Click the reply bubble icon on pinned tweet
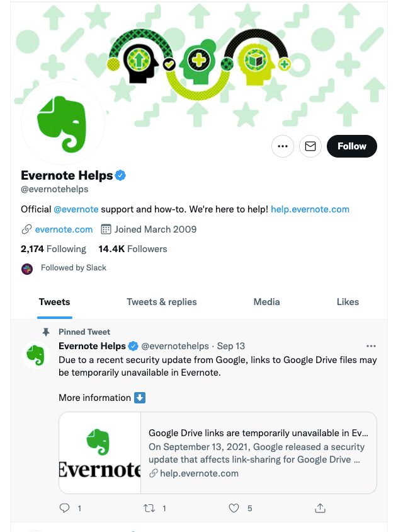Viewport: 403px width, 532px height. [64, 508]
